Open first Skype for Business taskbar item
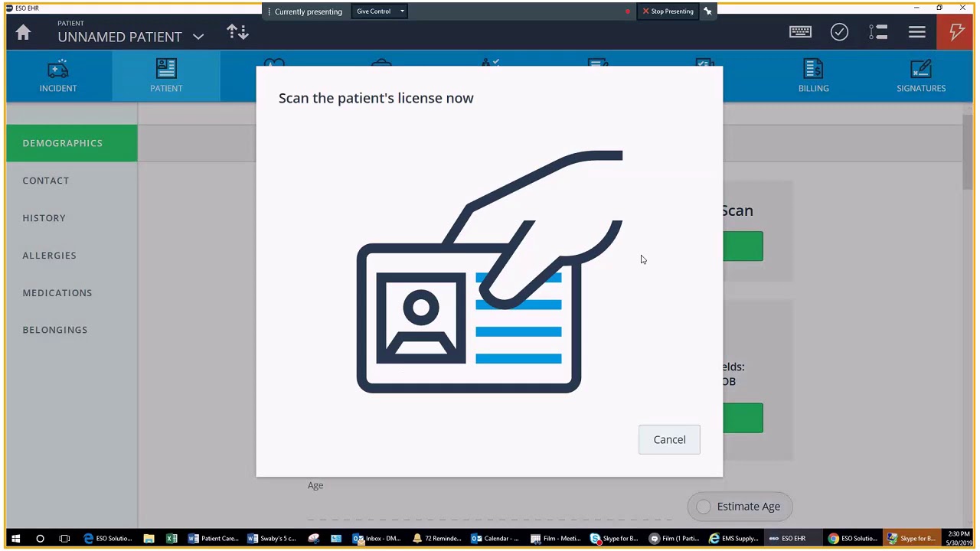Image resolution: width=980 pixels, height=551 pixels. (614, 539)
